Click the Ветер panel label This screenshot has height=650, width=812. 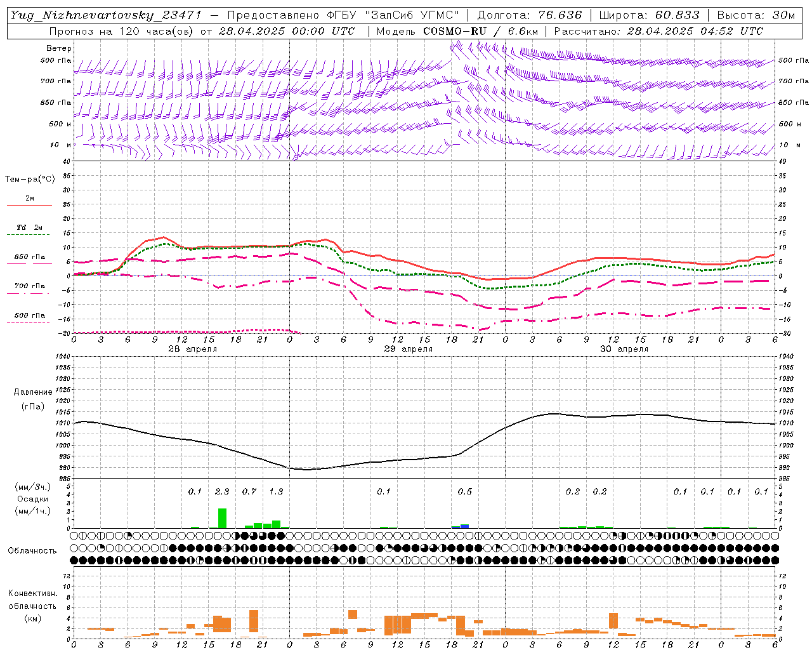58,48
